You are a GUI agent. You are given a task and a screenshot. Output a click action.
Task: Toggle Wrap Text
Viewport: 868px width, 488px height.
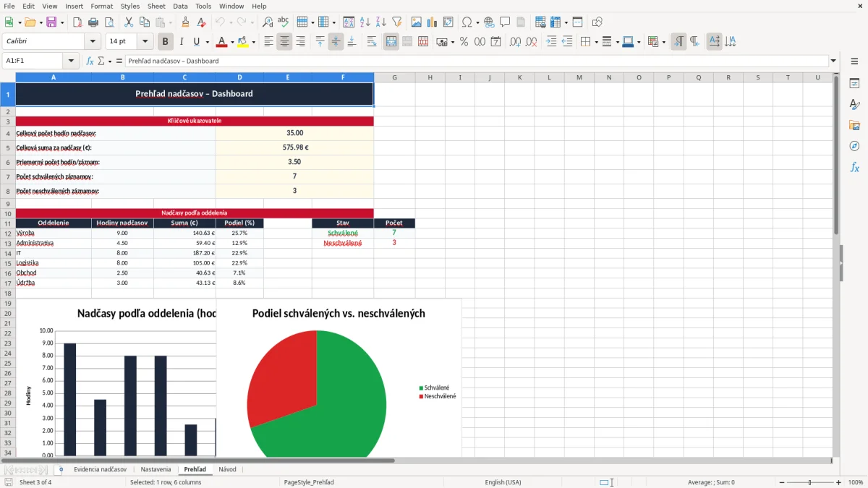[x=372, y=42]
